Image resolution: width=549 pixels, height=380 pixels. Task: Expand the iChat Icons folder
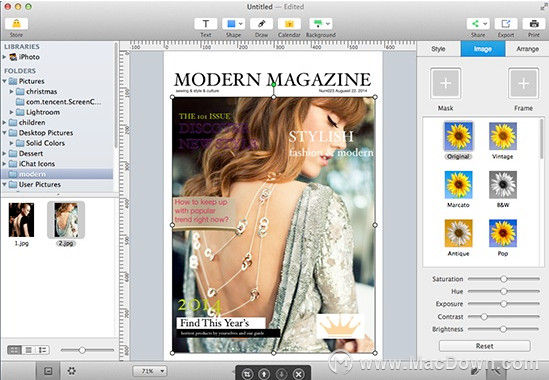pos(4,164)
